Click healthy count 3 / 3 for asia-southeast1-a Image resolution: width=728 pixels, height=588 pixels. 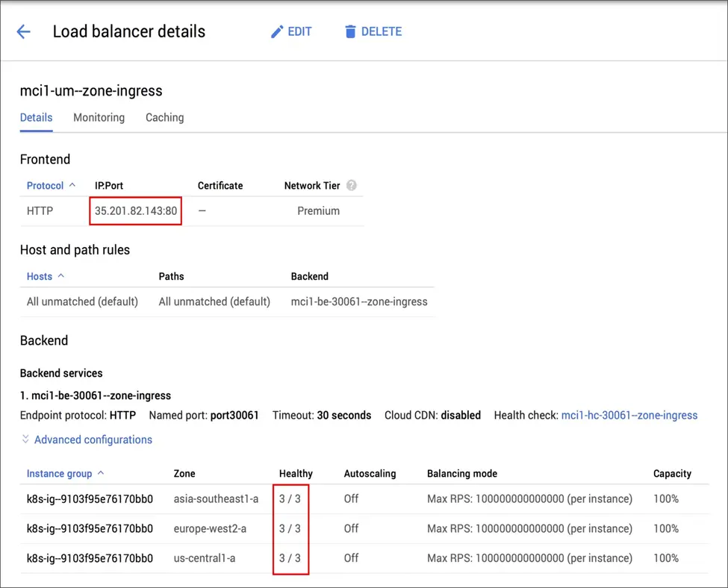[290, 499]
